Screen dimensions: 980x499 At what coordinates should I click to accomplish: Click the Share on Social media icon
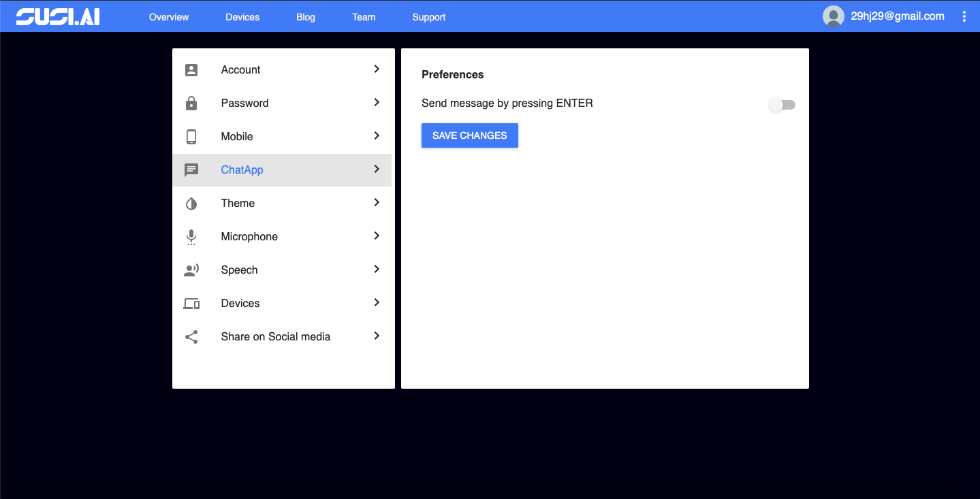click(x=191, y=336)
